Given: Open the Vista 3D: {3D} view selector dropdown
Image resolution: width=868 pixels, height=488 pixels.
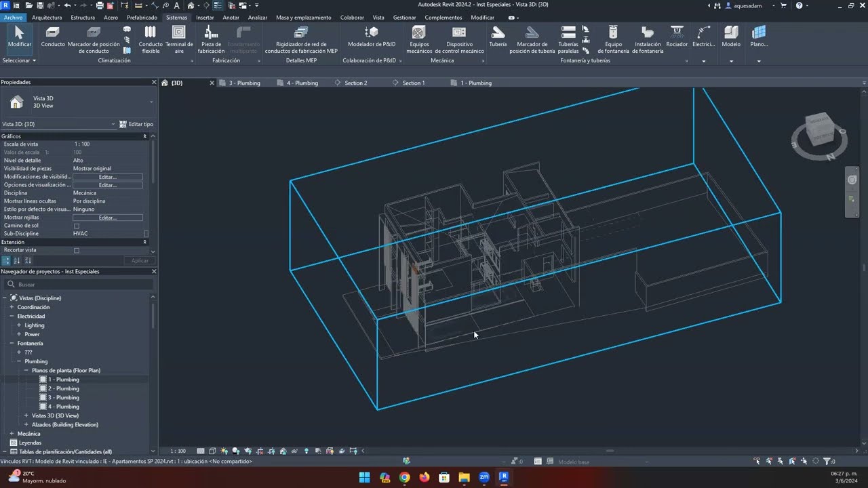Looking at the screenshot, I should pos(59,124).
